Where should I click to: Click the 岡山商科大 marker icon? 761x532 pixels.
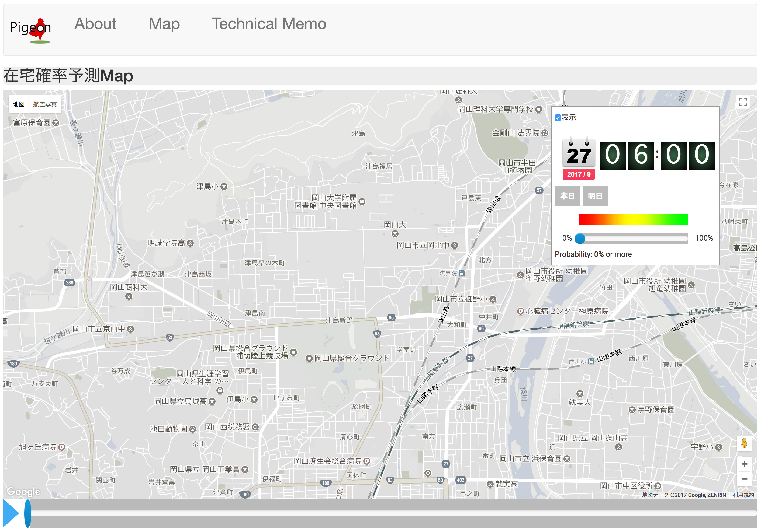(129, 297)
